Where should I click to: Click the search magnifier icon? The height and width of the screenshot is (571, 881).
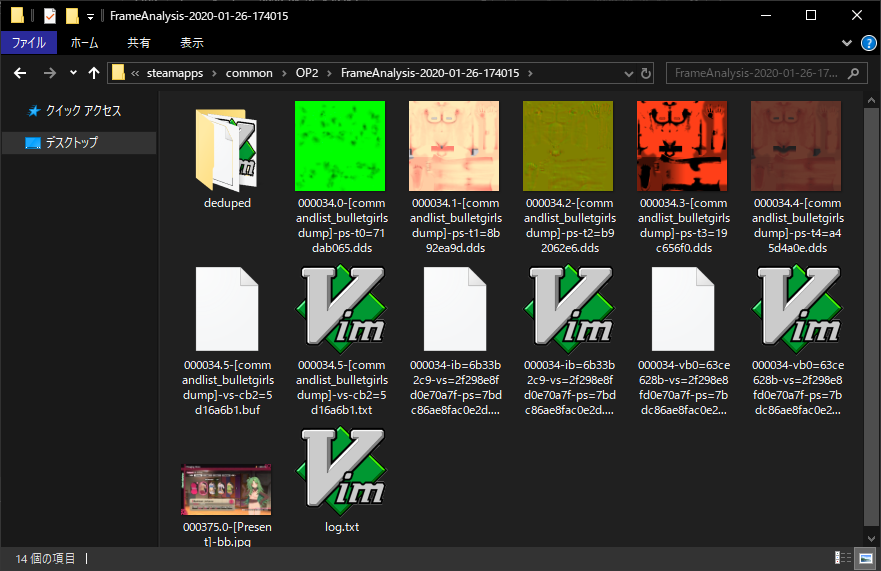tap(853, 73)
